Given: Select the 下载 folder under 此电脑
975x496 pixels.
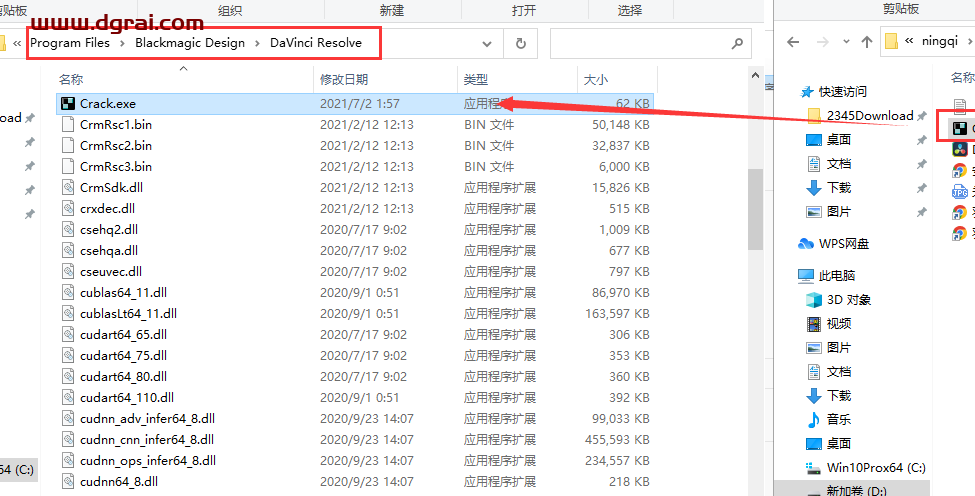Looking at the screenshot, I should click(839, 395).
